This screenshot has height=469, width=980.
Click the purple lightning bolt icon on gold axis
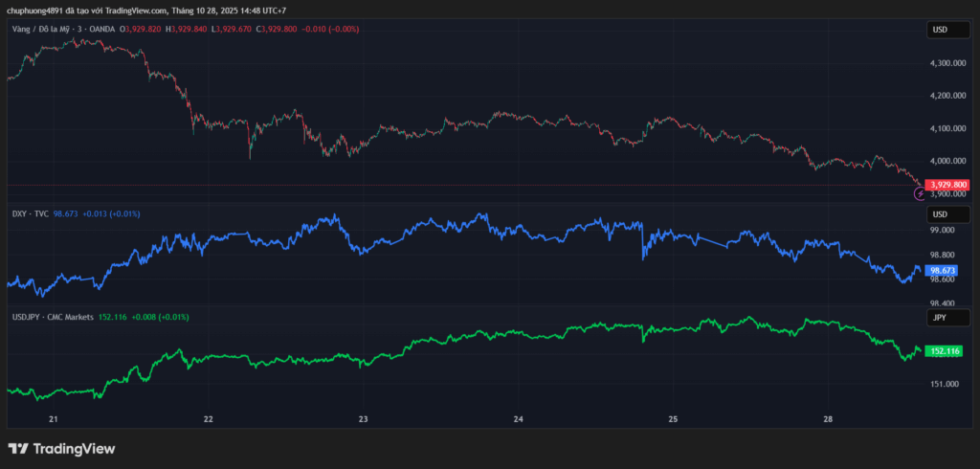pyautogui.click(x=921, y=193)
